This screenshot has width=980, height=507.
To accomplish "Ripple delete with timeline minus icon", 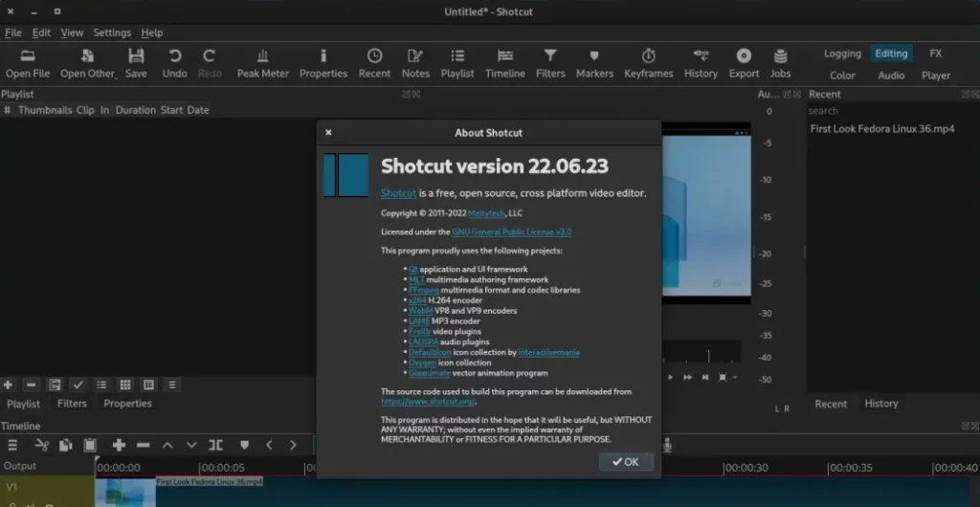I will 144,445.
